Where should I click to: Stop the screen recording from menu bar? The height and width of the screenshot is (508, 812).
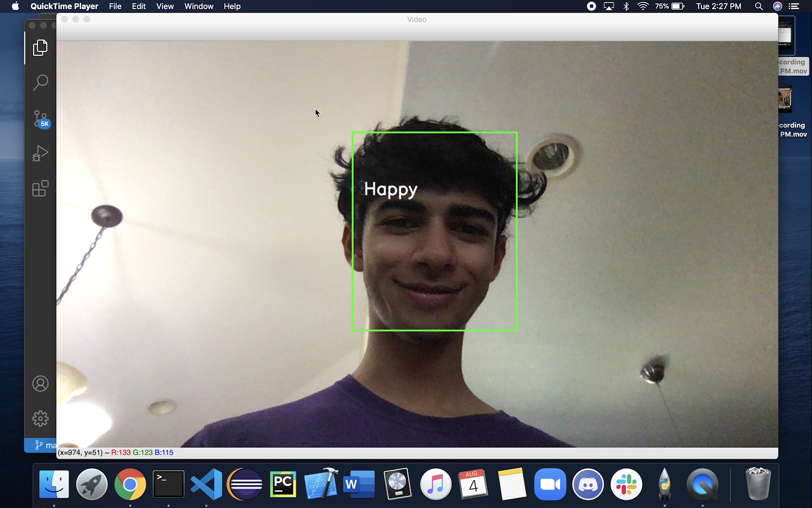click(591, 6)
